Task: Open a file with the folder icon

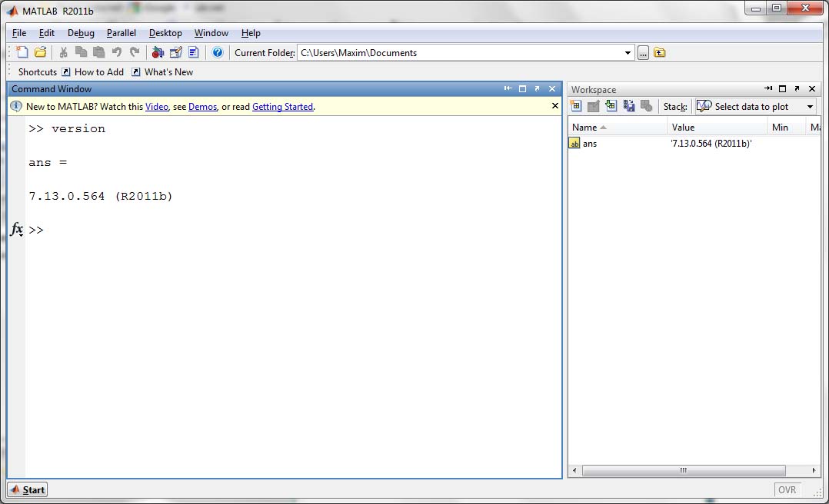Action: click(x=40, y=52)
